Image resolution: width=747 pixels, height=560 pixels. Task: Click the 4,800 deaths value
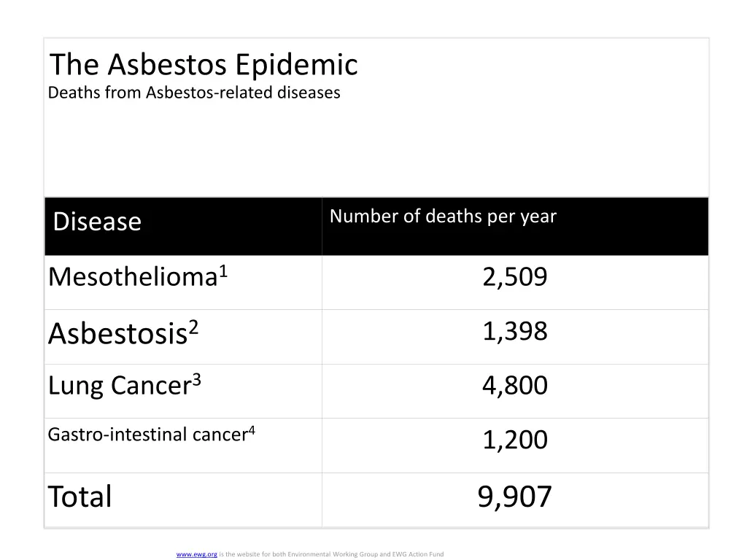[x=514, y=385]
